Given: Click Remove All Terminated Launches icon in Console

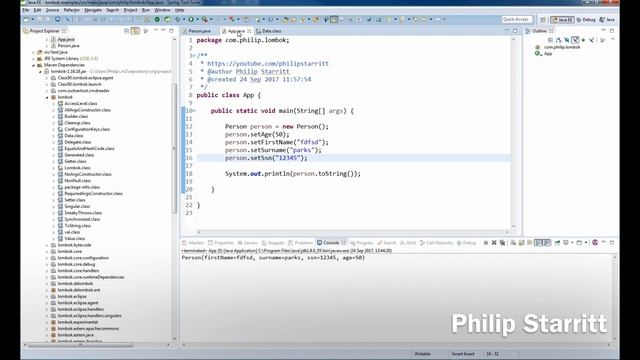Looking at the screenshot, I should [x=502, y=243].
